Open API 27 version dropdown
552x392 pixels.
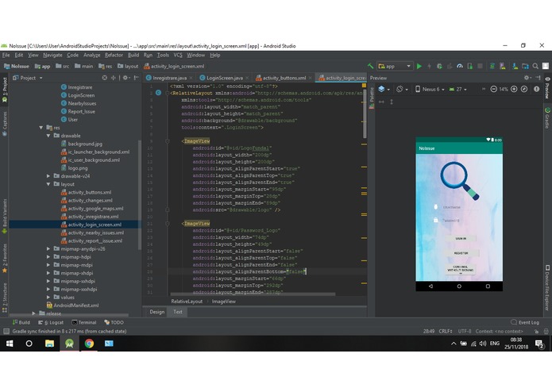point(458,90)
